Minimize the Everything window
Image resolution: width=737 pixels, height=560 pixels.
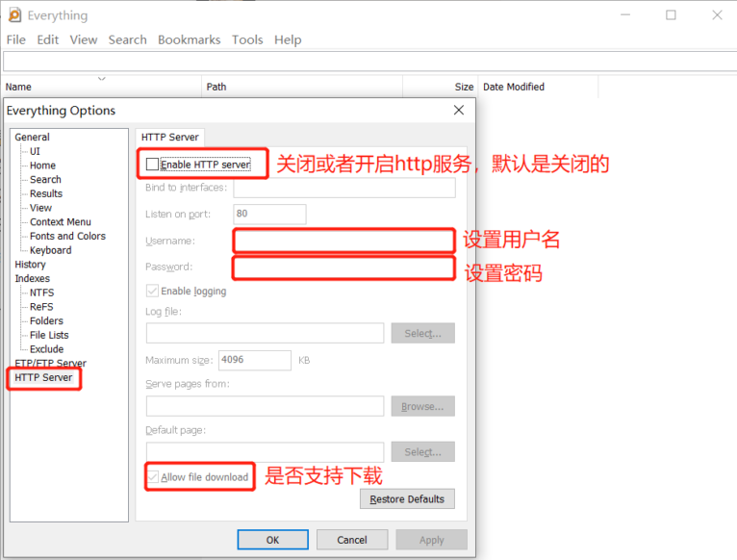click(x=625, y=15)
